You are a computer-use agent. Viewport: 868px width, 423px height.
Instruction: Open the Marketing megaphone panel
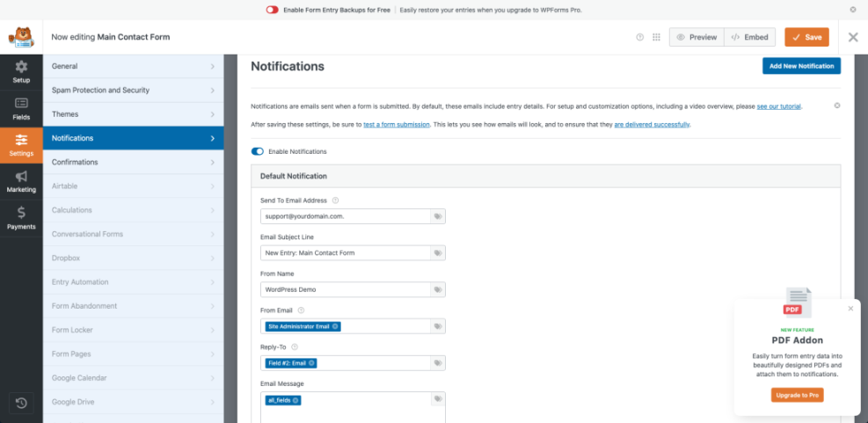tap(21, 182)
